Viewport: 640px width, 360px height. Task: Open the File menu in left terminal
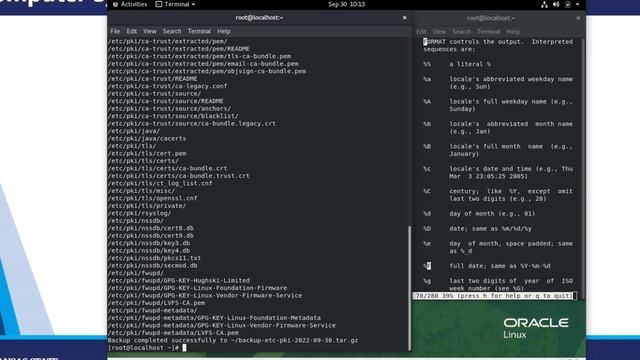click(x=115, y=31)
